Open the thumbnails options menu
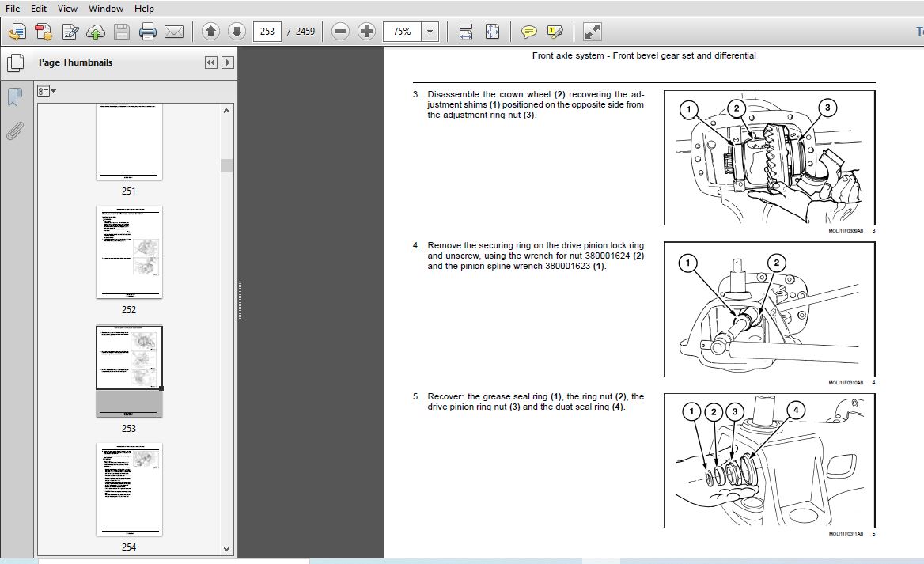Viewport: 924px width, 564px height. [x=47, y=91]
